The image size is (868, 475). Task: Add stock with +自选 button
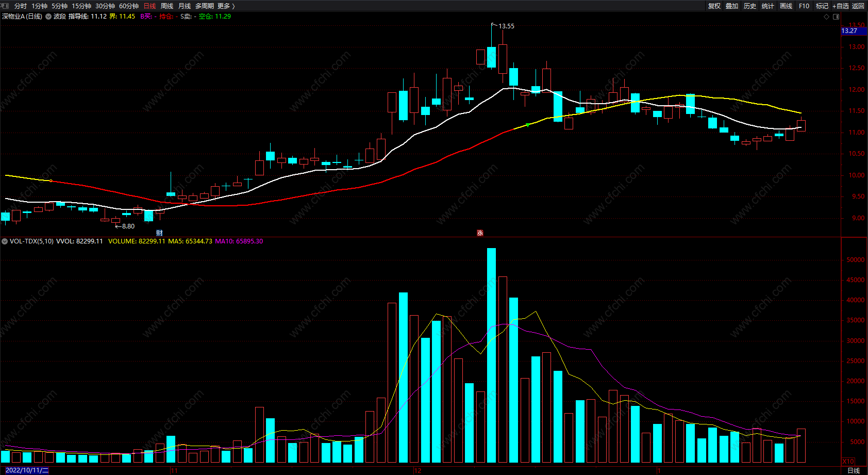[x=841, y=6]
